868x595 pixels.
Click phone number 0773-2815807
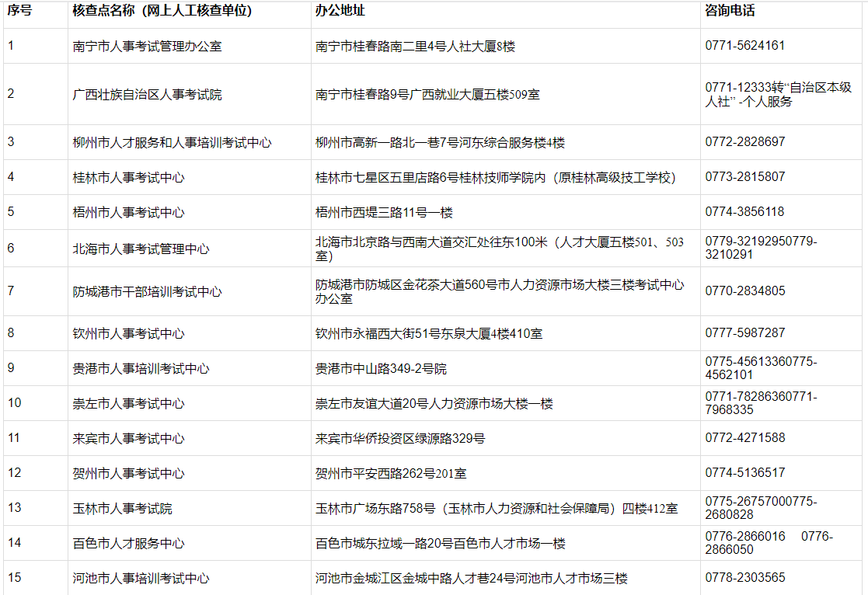(x=744, y=177)
